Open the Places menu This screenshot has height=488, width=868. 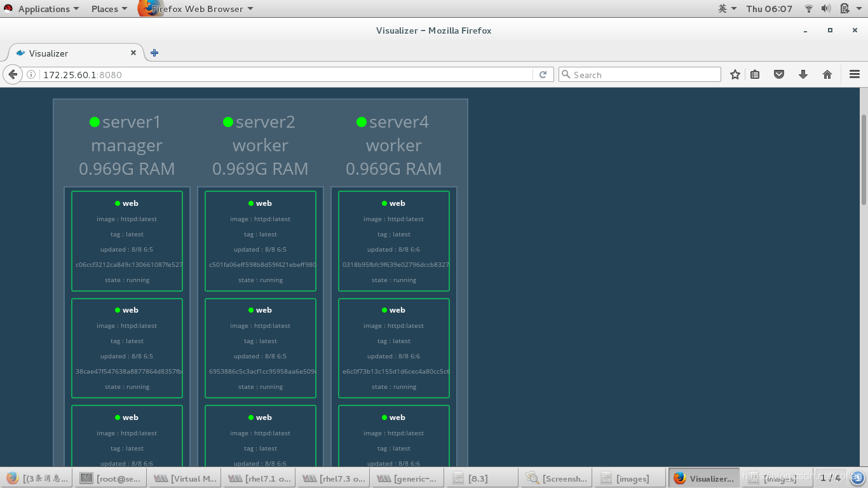pyautogui.click(x=105, y=8)
